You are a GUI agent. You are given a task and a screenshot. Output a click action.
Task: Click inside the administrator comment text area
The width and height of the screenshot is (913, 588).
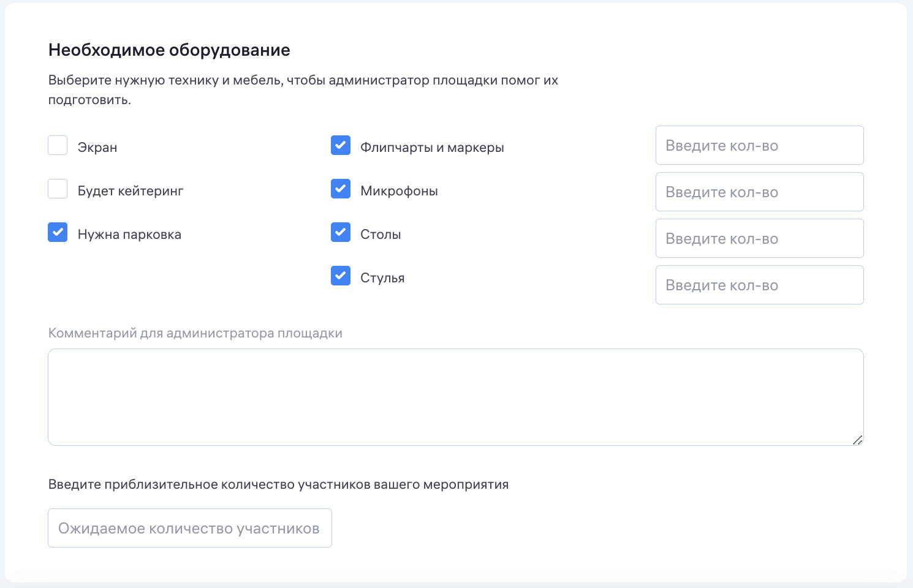tap(455, 397)
